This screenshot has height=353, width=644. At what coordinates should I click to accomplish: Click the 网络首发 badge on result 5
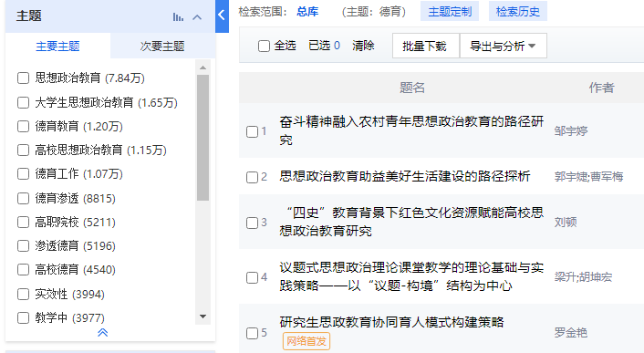click(306, 341)
